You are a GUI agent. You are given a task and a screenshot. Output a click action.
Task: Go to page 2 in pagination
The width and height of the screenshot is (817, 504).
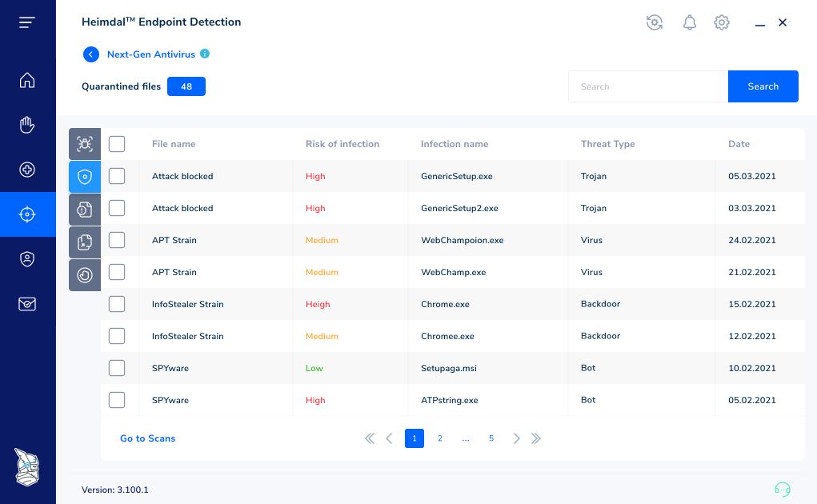coord(440,438)
